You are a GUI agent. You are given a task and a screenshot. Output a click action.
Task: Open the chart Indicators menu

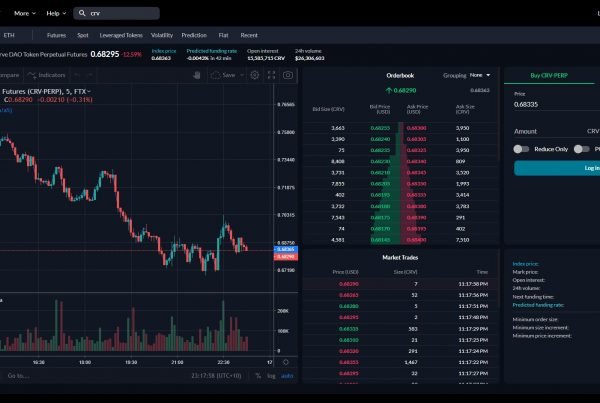pyautogui.click(x=46, y=75)
